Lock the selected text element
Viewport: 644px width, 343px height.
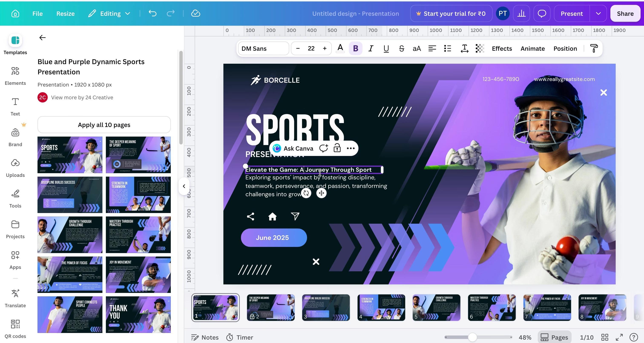(x=337, y=148)
